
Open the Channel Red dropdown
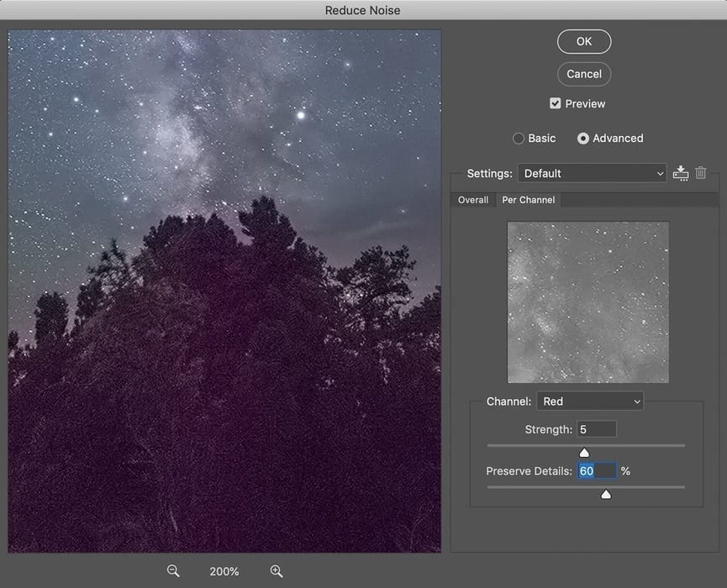(590, 402)
